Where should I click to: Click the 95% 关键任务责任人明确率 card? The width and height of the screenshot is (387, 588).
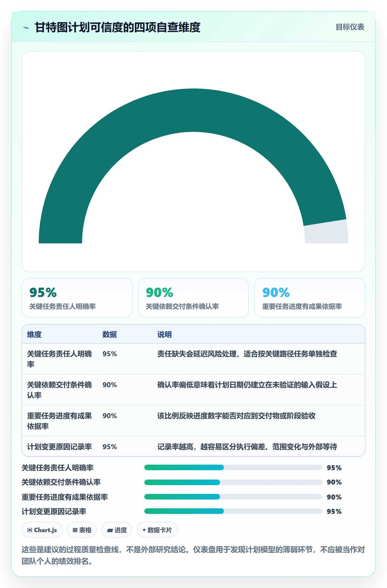coord(77,298)
